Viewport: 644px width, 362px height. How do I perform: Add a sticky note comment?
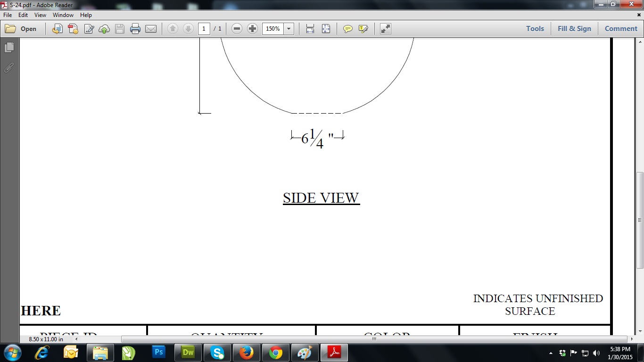(x=348, y=29)
